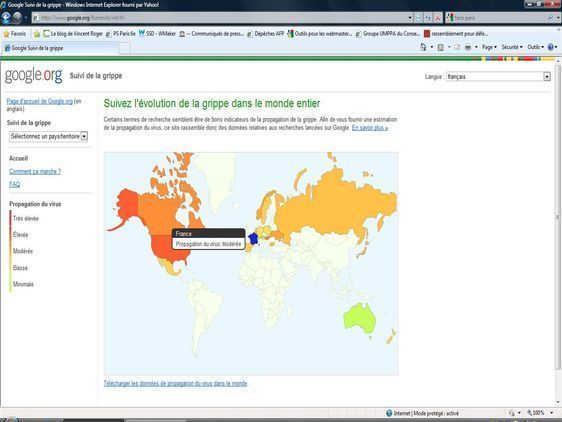
Task: Open the Page menu
Action: click(x=489, y=47)
